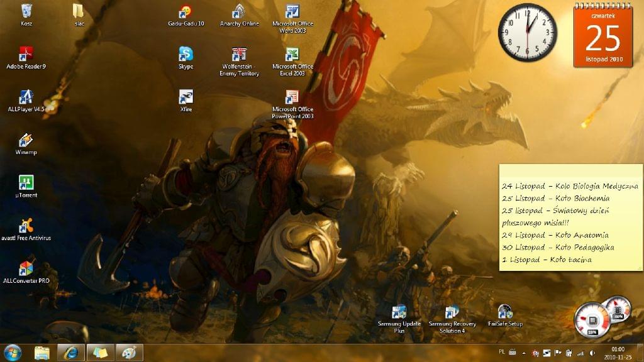Select the Samsung Recovery Solution 4 icon
Screen dimensions: 644x362
point(453,319)
